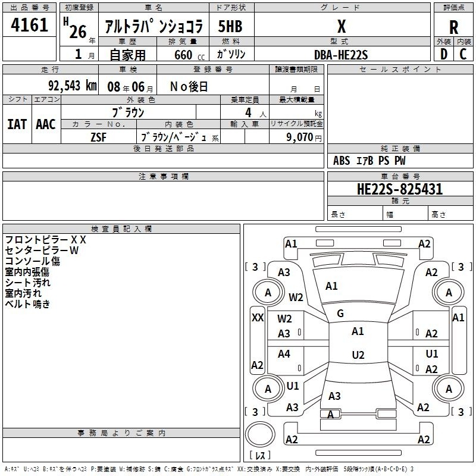Image resolution: width=476 pixels, height=476 pixels.
Task: Click the overall evaluation score R
Action: [453, 27]
